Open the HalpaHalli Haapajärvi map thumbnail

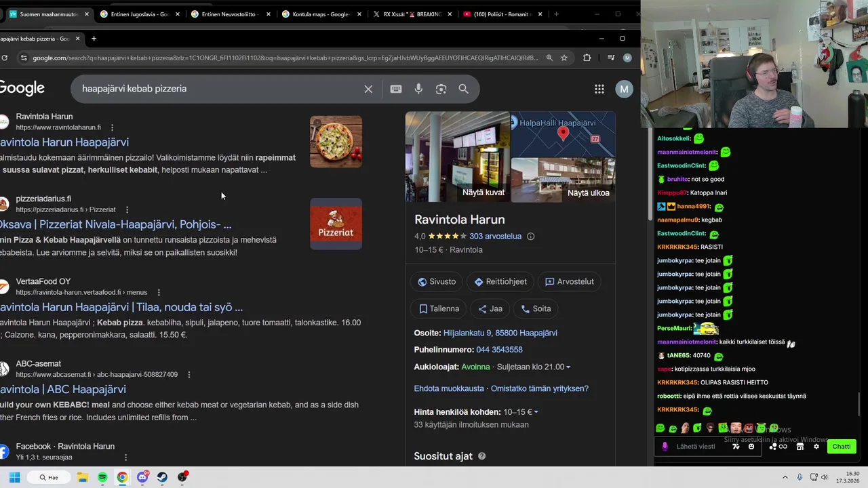click(x=564, y=134)
